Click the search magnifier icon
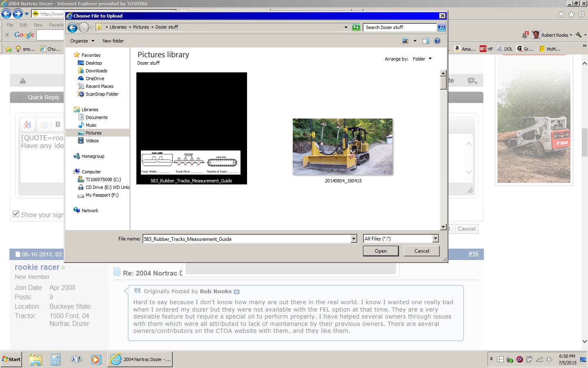The height and width of the screenshot is (368, 588). pos(441,27)
